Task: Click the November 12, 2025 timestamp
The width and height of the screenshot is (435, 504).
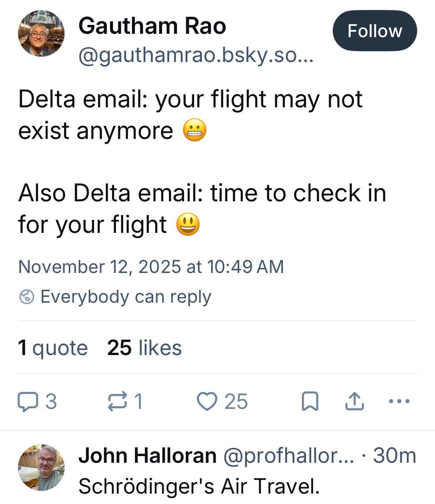Action: coord(151,267)
